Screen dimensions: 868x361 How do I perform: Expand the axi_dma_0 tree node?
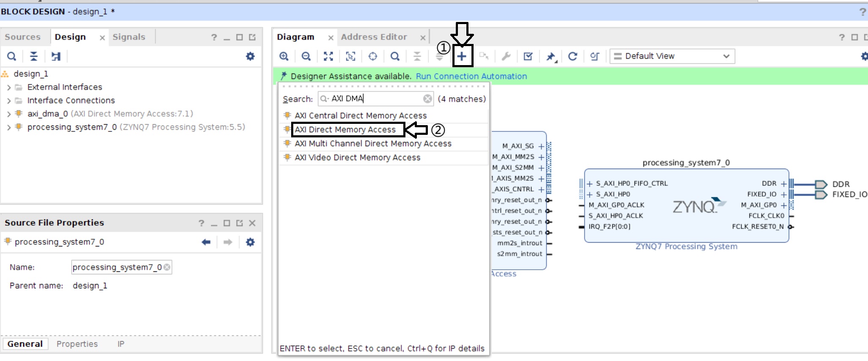[x=9, y=114]
